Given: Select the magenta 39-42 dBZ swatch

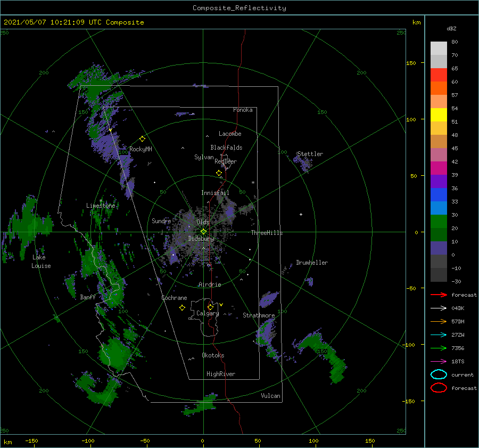Looking at the screenshot, I should (x=439, y=168).
